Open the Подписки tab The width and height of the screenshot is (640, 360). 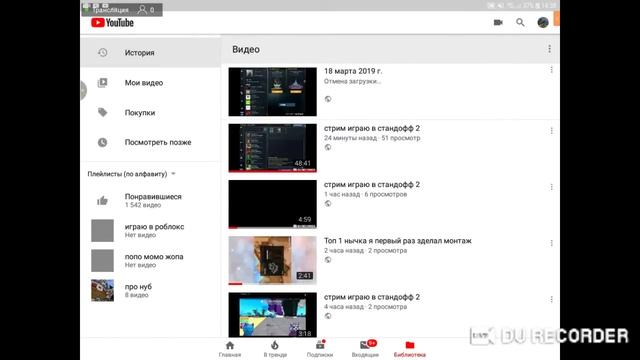(x=320, y=349)
